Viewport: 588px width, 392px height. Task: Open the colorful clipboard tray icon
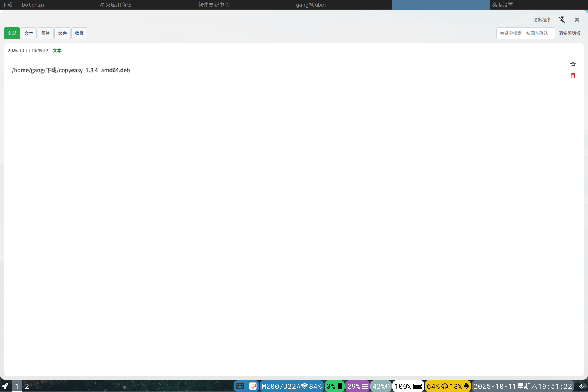coord(253,386)
